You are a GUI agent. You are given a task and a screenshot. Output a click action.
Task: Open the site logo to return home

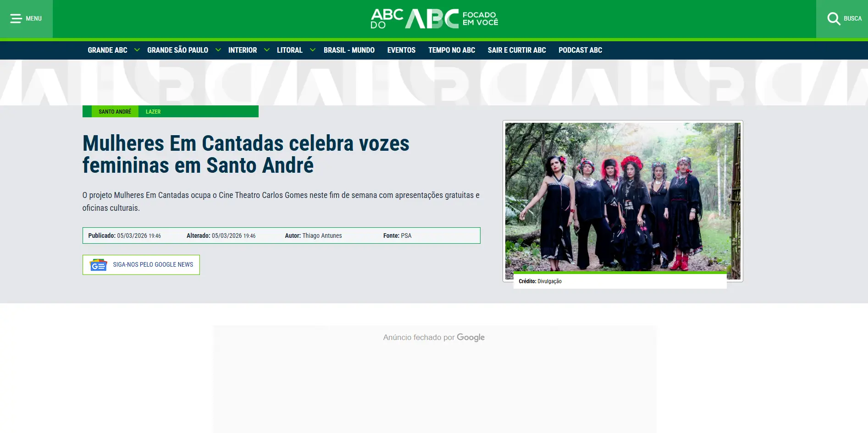[433, 19]
